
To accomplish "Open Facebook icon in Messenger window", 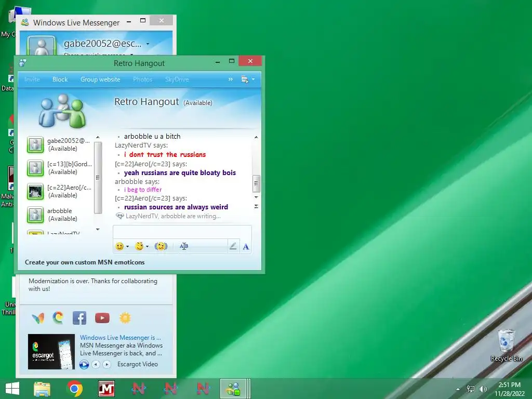I will tap(79, 318).
